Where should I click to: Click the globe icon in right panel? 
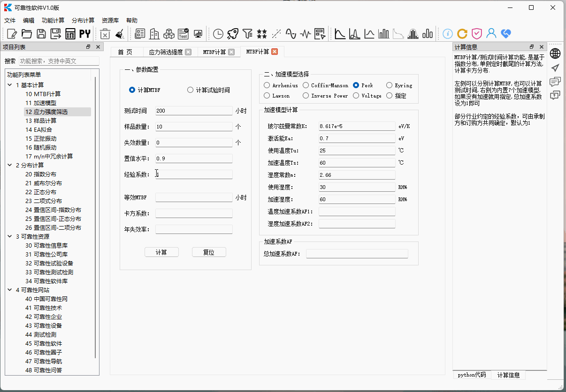[555, 53]
